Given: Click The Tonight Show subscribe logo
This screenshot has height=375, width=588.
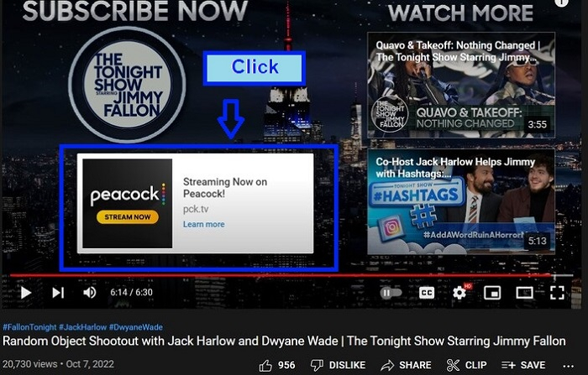Looking at the screenshot, I should (127, 85).
